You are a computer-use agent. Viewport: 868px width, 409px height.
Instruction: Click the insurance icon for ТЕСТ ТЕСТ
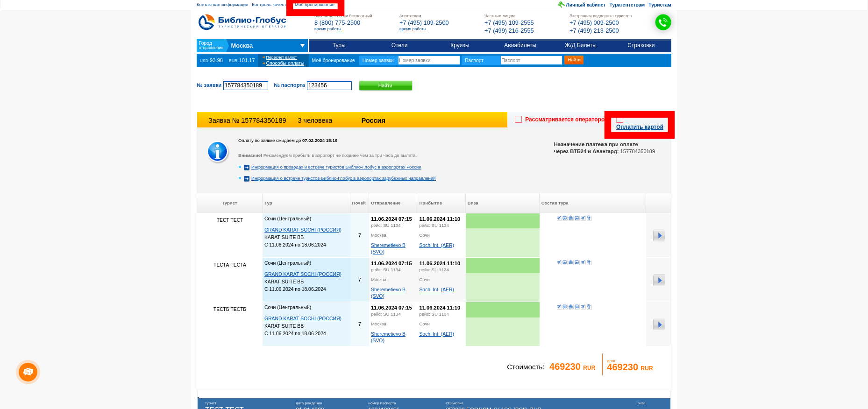click(x=589, y=218)
